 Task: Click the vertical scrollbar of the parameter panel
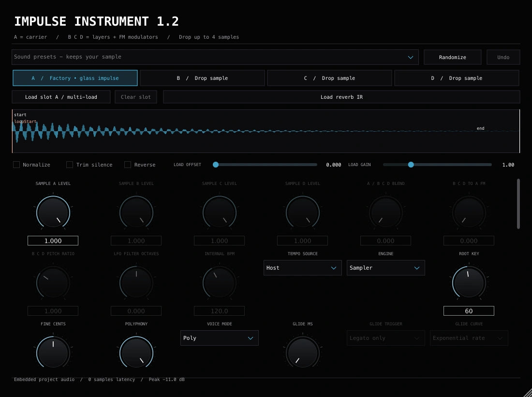click(518, 204)
